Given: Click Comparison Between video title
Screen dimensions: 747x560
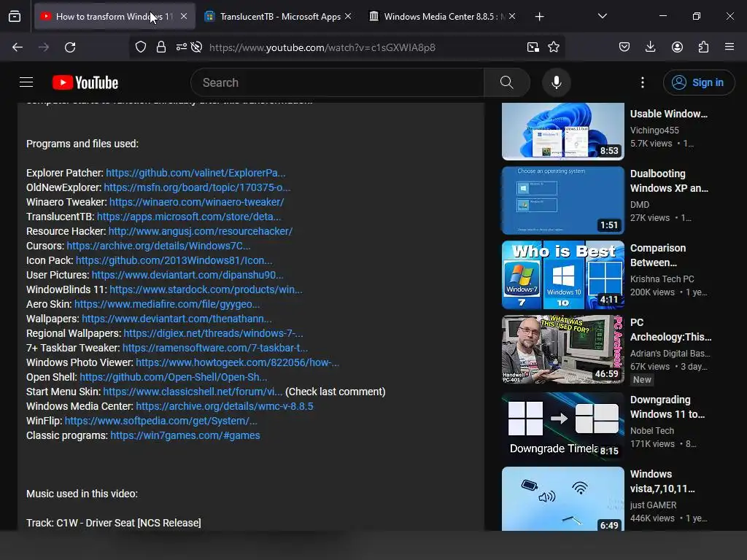Looking at the screenshot, I should (x=658, y=255).
